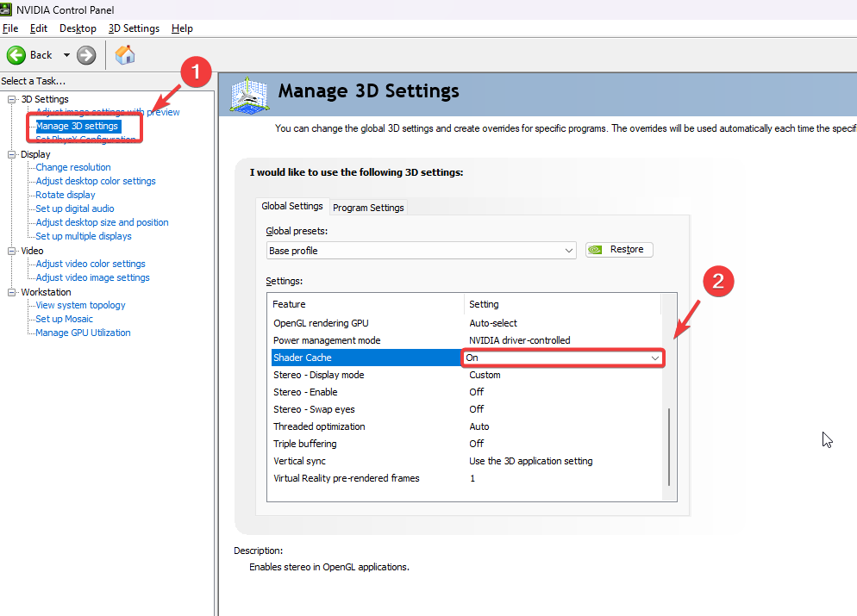Viewport: 857px width, 616px height.
Task: Open the Desktop menu
Action: point(78,28)
